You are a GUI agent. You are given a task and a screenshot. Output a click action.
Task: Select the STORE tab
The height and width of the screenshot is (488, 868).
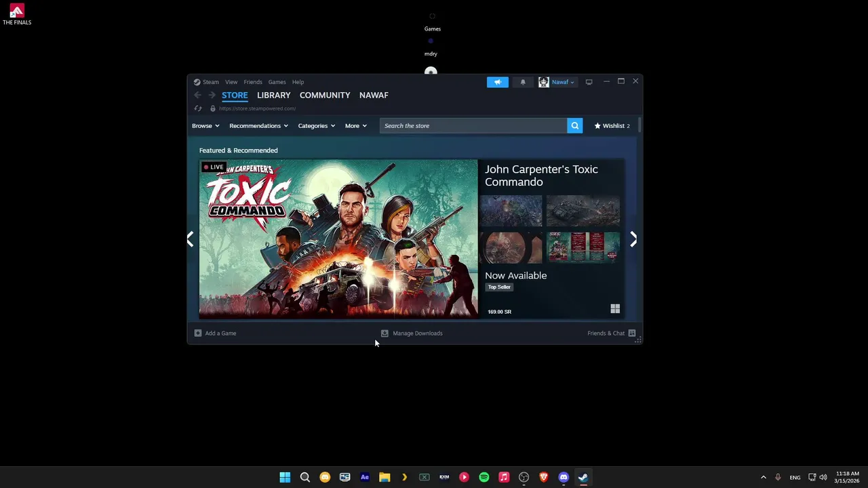235,95
